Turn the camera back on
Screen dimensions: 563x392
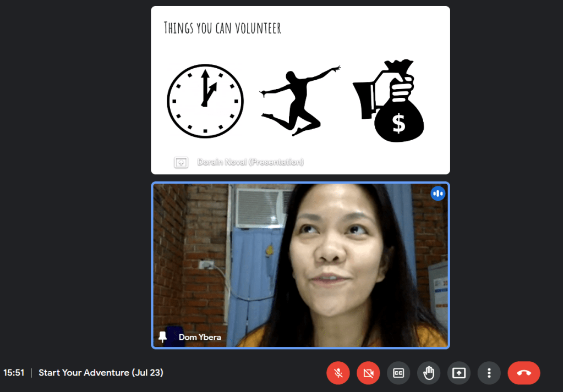[x=368, y=373]
